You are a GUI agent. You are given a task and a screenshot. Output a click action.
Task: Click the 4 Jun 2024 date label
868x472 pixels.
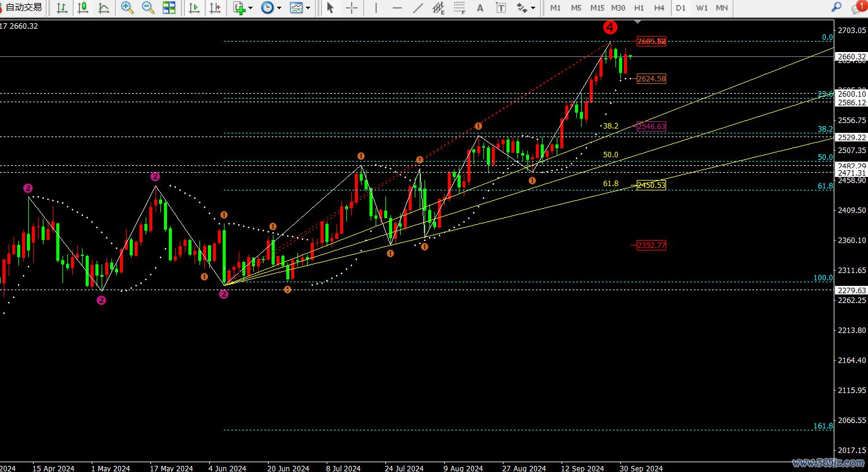tap(228, 468)
